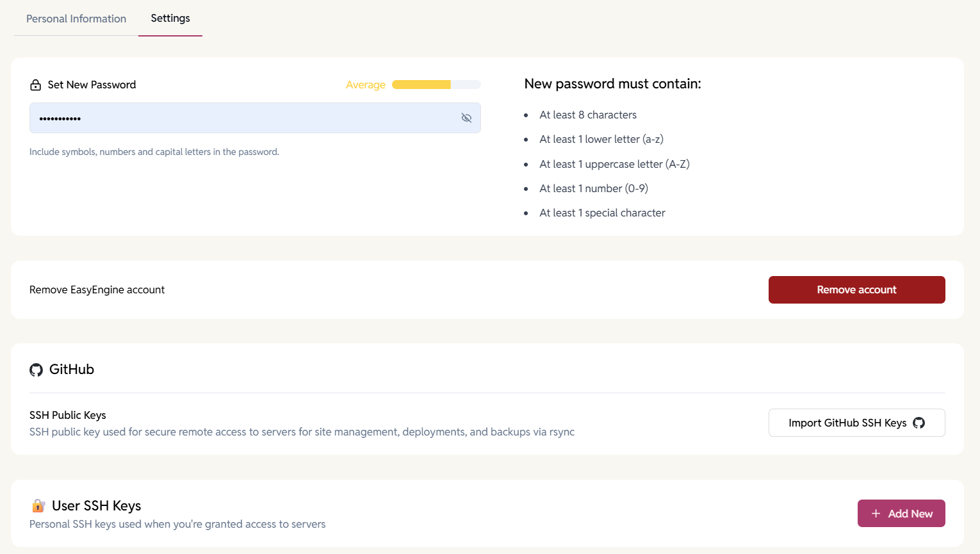The height and width of the screenshot is (554, 980).
Task: Click the Remove EasyEngine account text
Action: tap(97, 289)
